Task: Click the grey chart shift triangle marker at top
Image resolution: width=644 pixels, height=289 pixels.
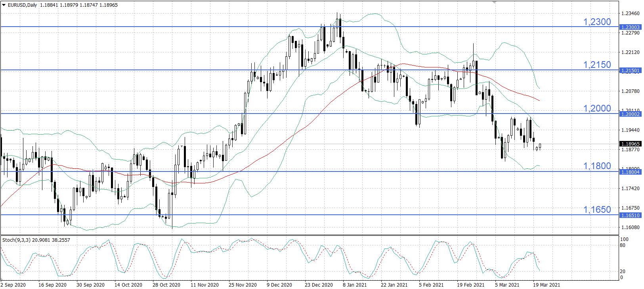Action: pos(494,2)
